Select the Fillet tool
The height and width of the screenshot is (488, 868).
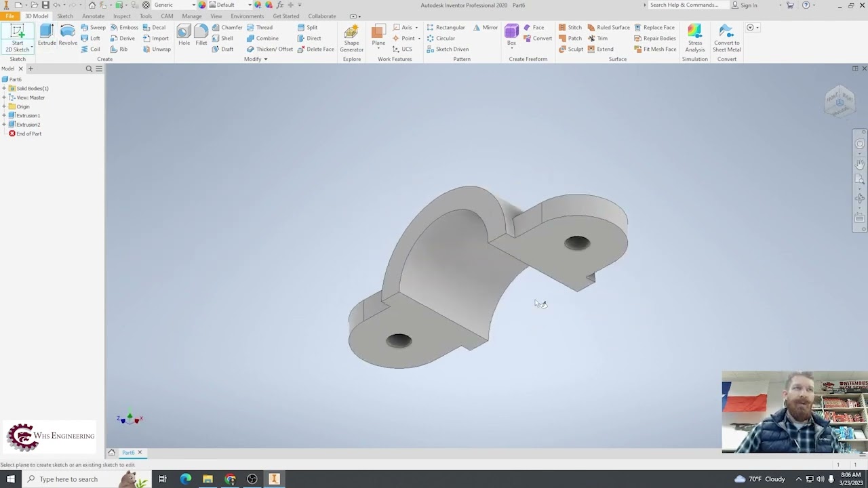(x=201, y=35)
